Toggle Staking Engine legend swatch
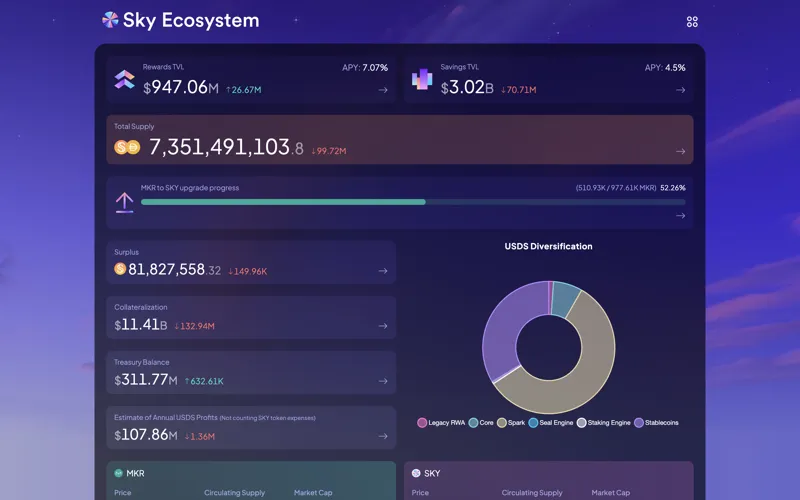Viewport: 800px width, 500px height. [581, 422]
